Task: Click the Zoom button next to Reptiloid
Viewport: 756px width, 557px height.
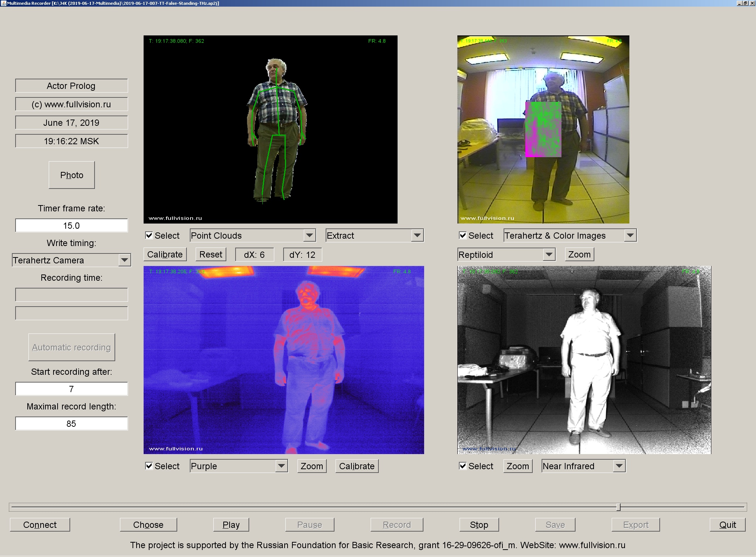Action: [579, 254]
